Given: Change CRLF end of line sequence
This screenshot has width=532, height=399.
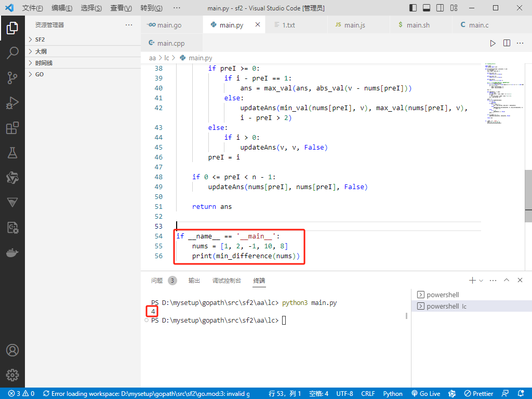Looking at the screenshot, I should point(368,394).
